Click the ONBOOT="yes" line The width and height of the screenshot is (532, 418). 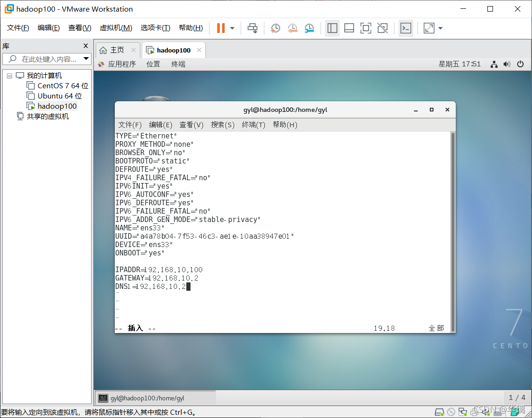point(140,253)
